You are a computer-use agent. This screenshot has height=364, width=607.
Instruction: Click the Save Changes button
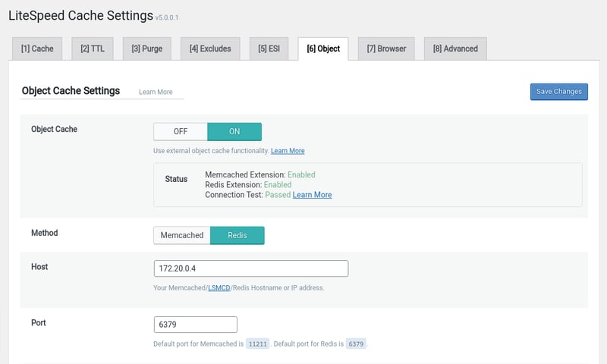pyautogui.click(x=558, y=92)
